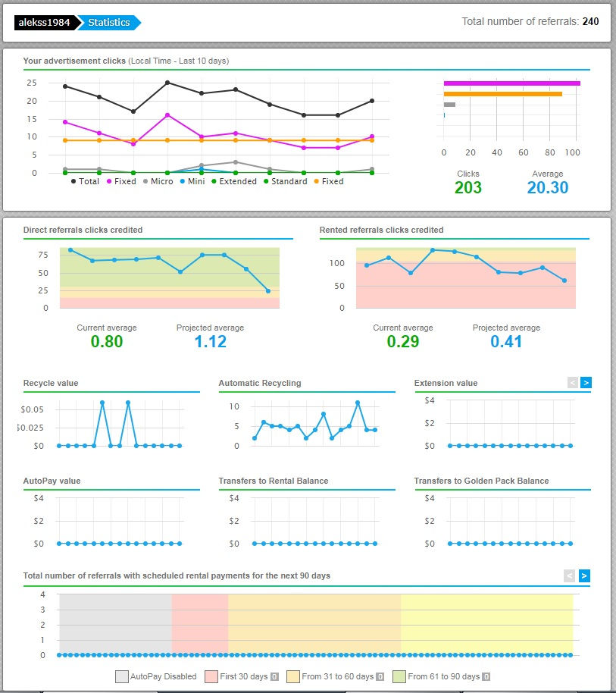Open the Statistics breadcrumb tab
Image resolution: width=616 pixels, height=693 pixels.
pos(108,23)
